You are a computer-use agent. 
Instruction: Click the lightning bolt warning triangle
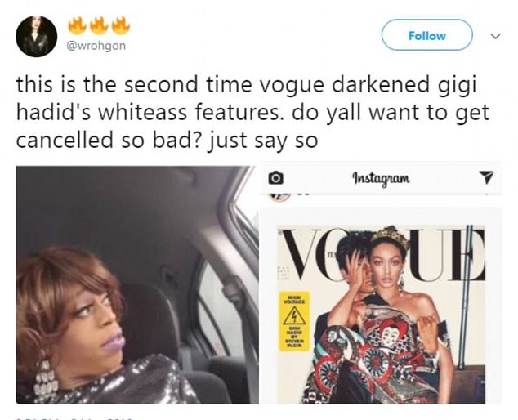294,316
